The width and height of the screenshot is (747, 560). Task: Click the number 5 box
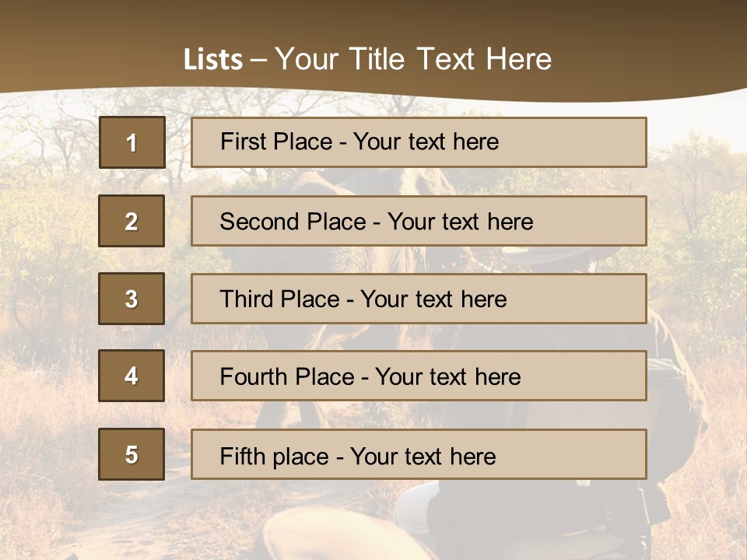(132, 454)
